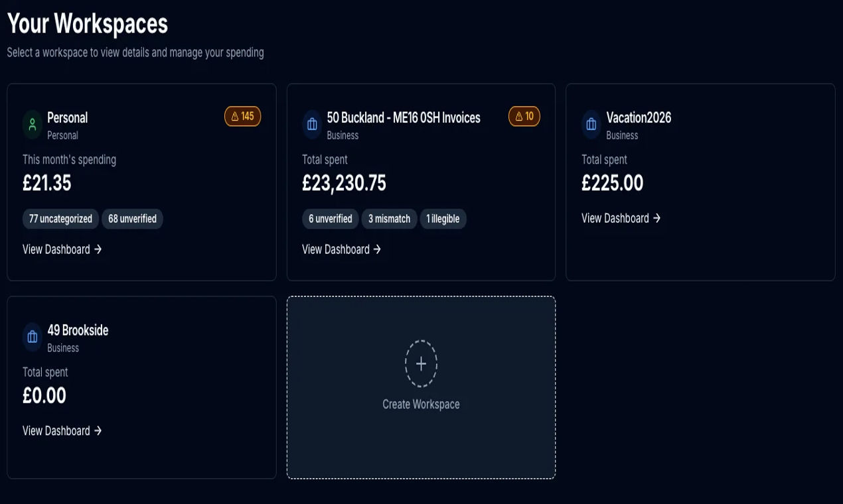Open the 49 Brookside workspace title

tap(78, 330)
